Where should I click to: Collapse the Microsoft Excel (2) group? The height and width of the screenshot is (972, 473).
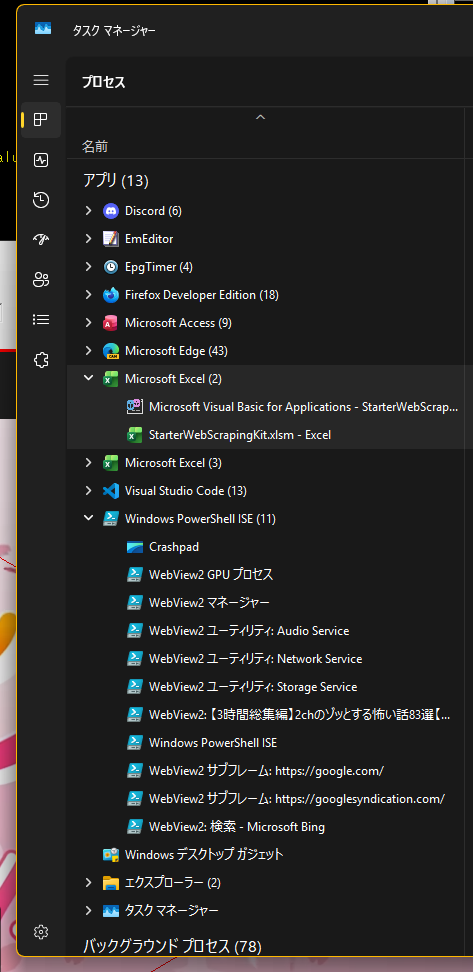pyautogui.click(x=88, y=379)
